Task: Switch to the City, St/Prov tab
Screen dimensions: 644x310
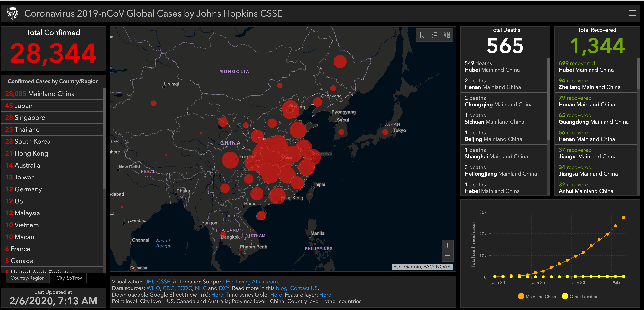Action: pyautogui.click(x=69, y=278)
